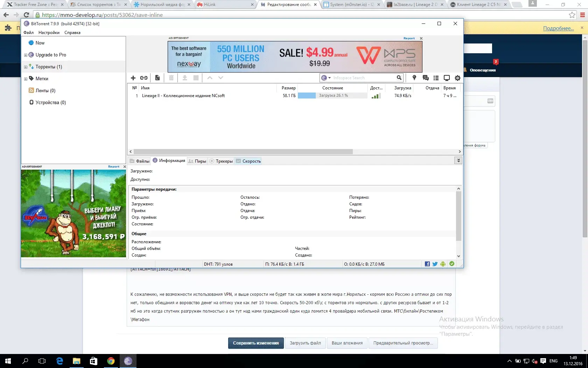Share on Facebook from status bar
Viewport: 588px width, 368px height.
point(427,264)
